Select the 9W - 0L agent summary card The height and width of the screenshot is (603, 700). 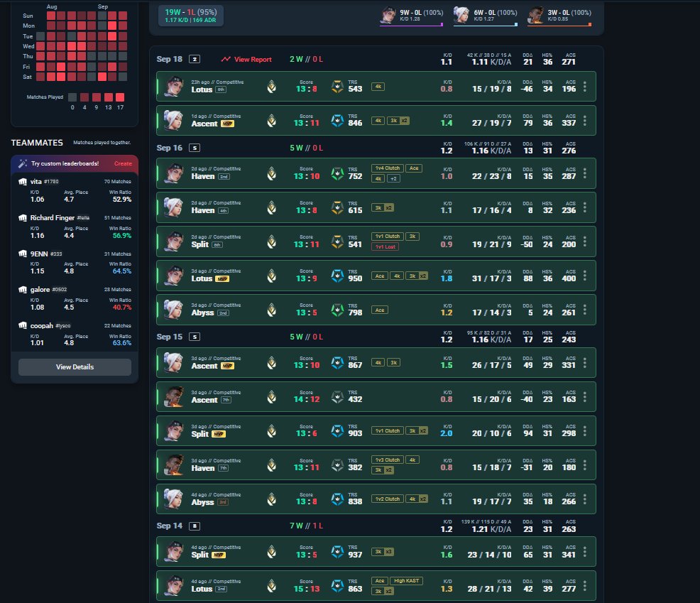(411, 16)
